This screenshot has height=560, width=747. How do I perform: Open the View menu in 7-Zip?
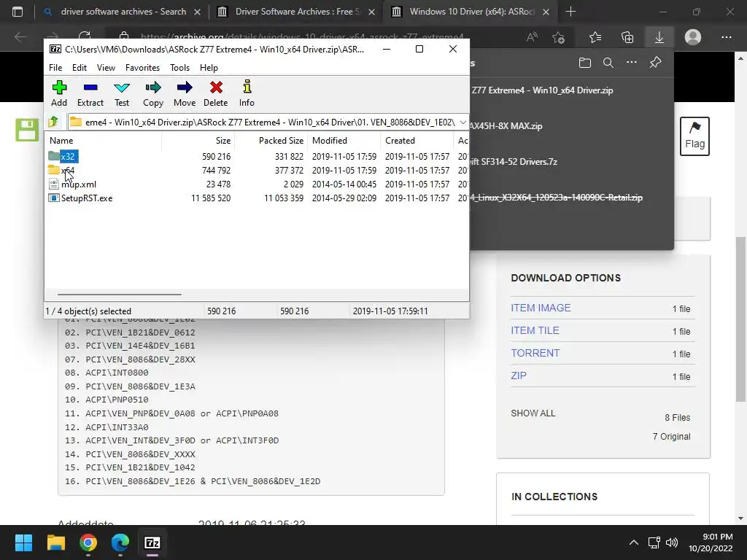[x=106, y=68]
